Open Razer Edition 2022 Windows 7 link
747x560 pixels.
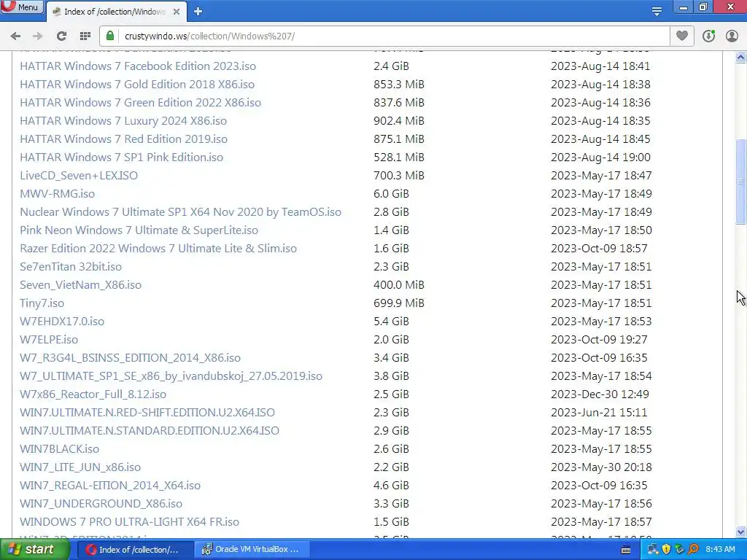coord(158,249)
